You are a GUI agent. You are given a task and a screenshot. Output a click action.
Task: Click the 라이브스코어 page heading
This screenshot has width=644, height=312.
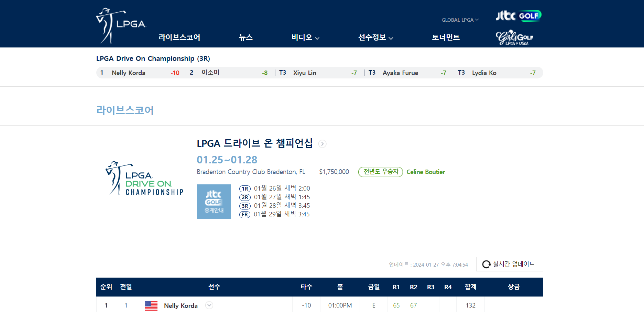tap(125, 110)
